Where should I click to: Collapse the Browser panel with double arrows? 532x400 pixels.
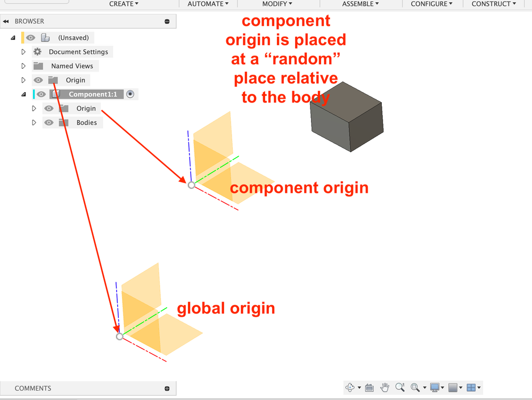pos(6,21)
